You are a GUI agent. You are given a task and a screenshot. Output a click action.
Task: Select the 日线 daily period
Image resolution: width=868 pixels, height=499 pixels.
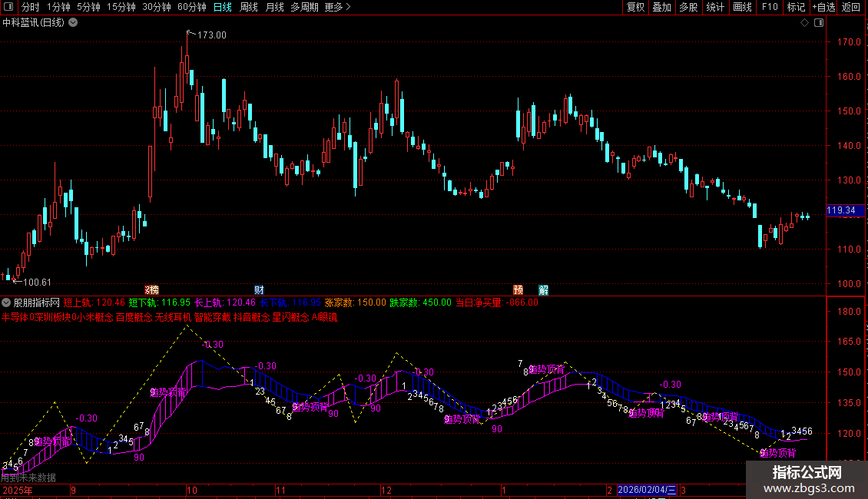pos(223,7)
